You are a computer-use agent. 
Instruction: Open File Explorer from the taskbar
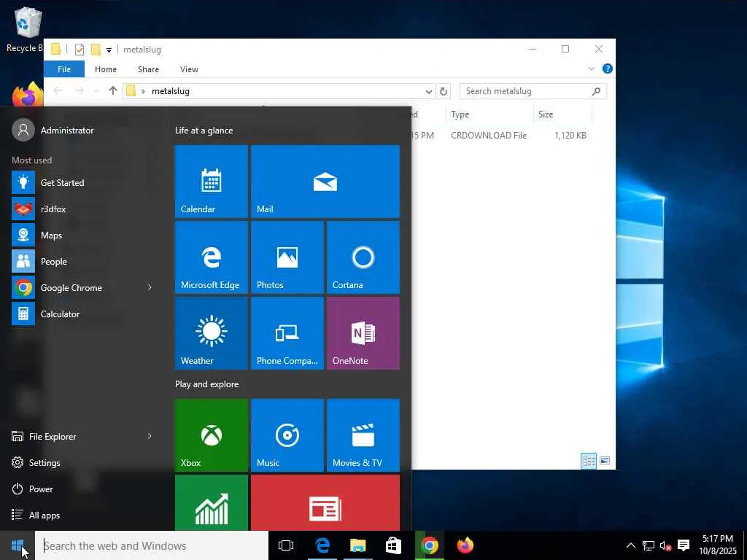pos(357,545)
